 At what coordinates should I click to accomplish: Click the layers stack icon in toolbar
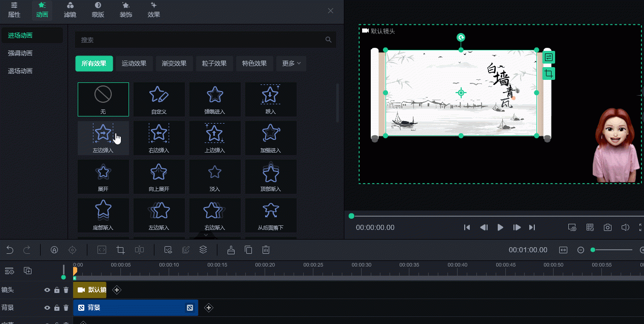(x=203, y=250)
